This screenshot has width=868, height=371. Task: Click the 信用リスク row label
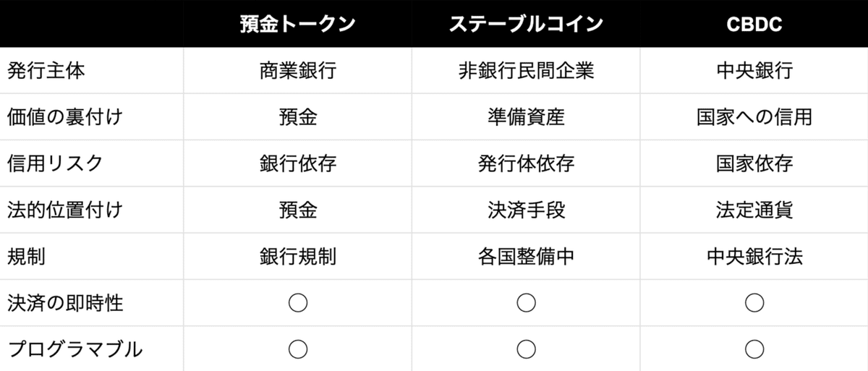tap(55, 163)
